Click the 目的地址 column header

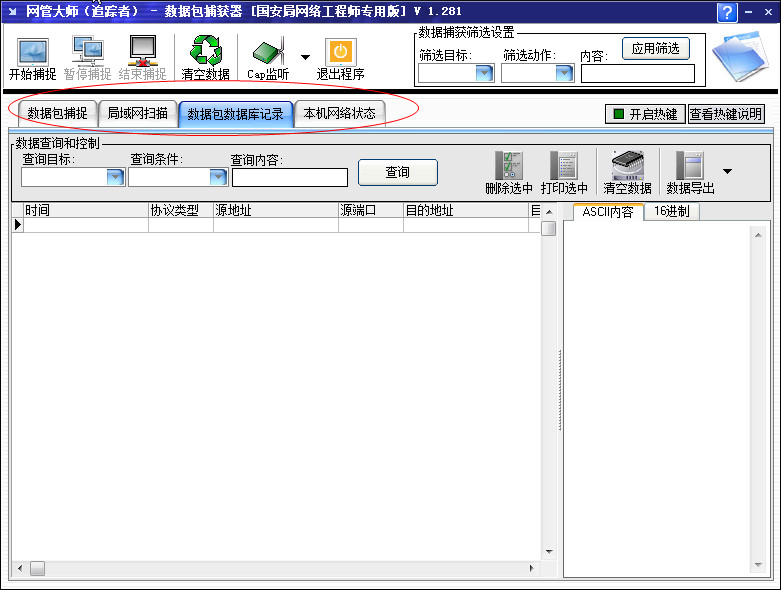tap(466, 211)
